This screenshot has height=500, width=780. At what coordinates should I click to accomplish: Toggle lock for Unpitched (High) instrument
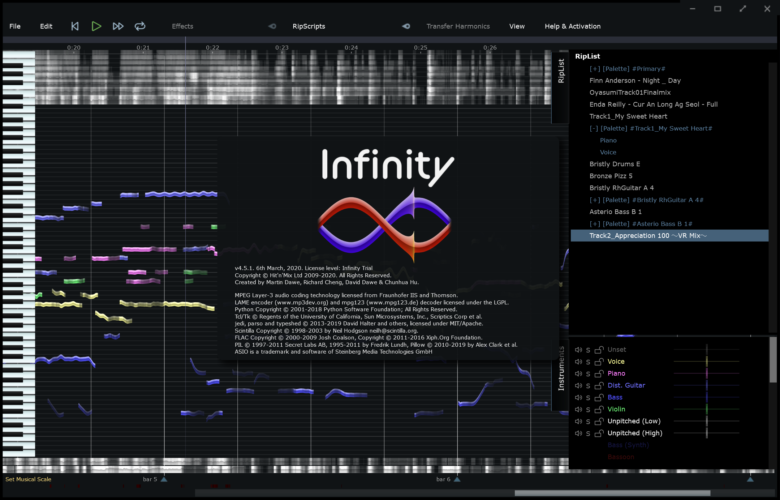coord(599,433)
